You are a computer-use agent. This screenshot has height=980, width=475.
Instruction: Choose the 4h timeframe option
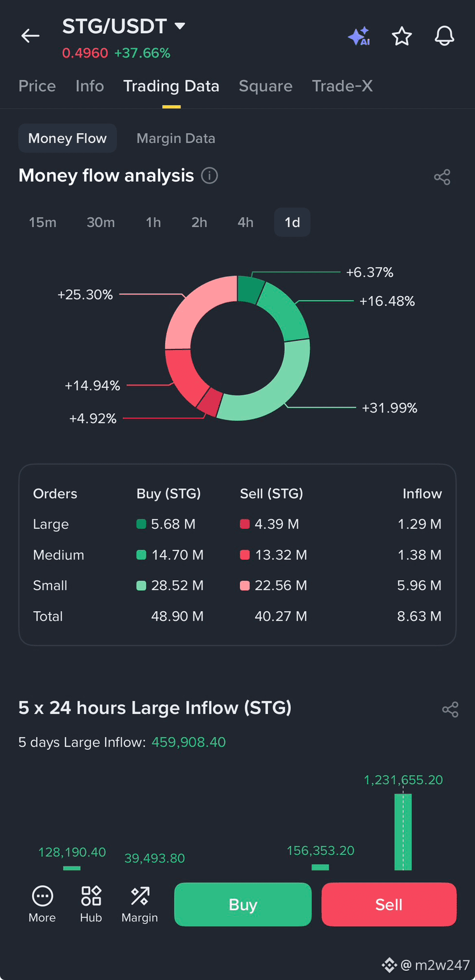pos(245,222)
